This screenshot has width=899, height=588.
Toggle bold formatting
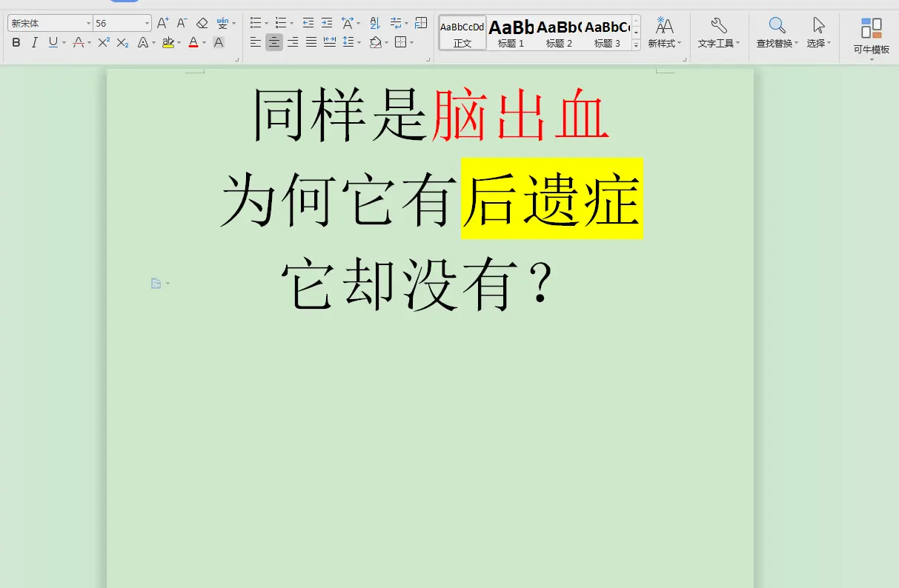click(x=16, y=42)
